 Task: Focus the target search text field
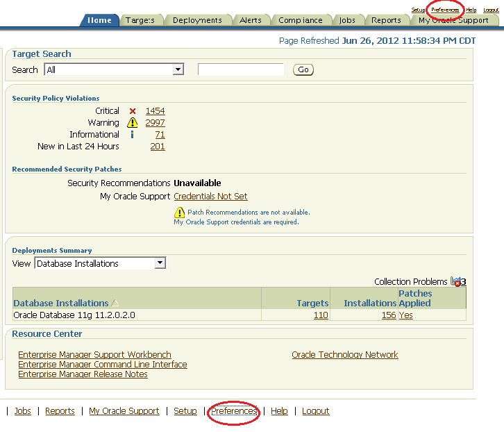[x=241, y=69]
